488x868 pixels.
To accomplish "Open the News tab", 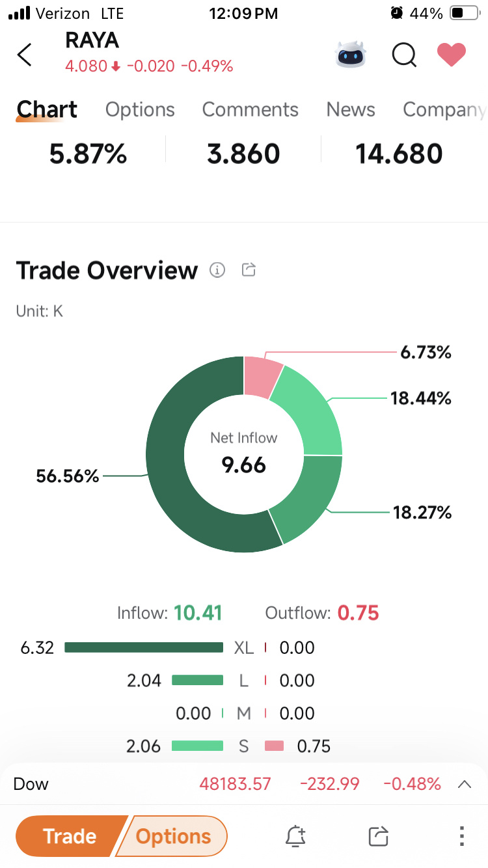I will (351, 110).
